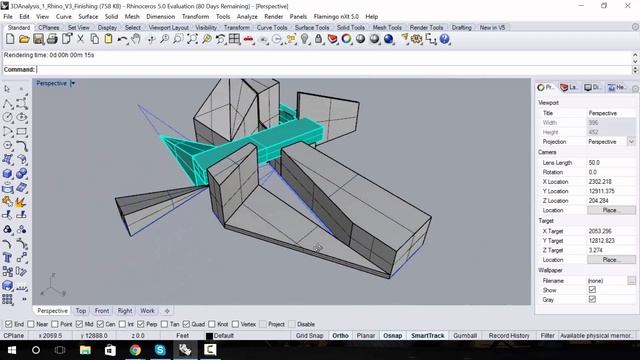The image size is (640, 360).
Task: Click the Paste clipboard icon
Action: click(108, 39)
